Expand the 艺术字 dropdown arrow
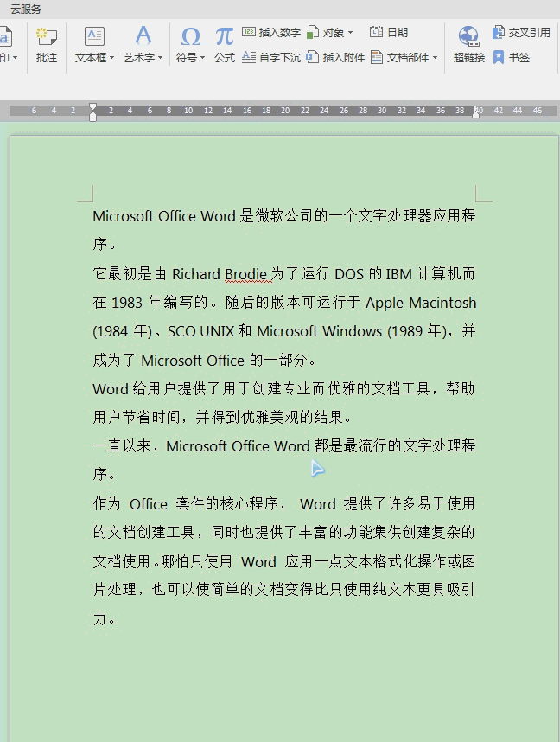The image size is (560, 742). [x=161, y=58]
